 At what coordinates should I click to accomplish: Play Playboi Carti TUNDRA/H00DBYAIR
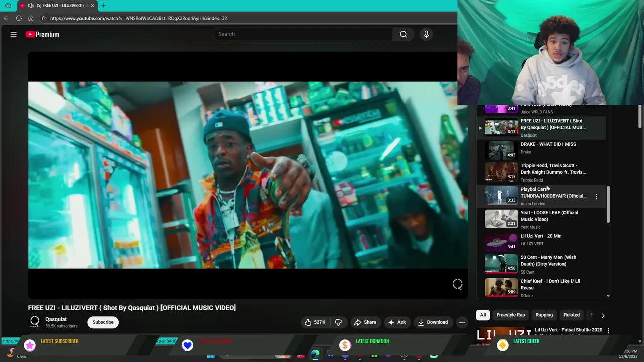(553, 193)
